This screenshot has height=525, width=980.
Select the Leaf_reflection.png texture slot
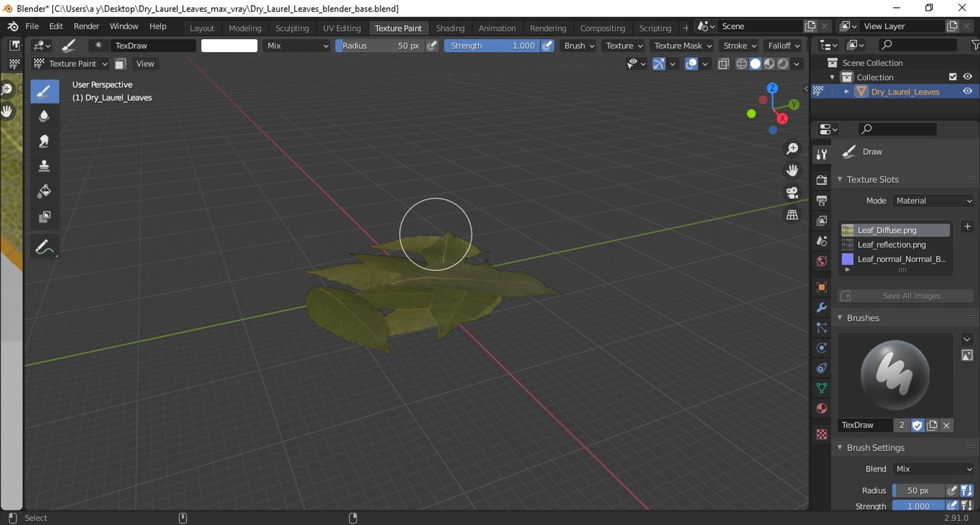895,245
